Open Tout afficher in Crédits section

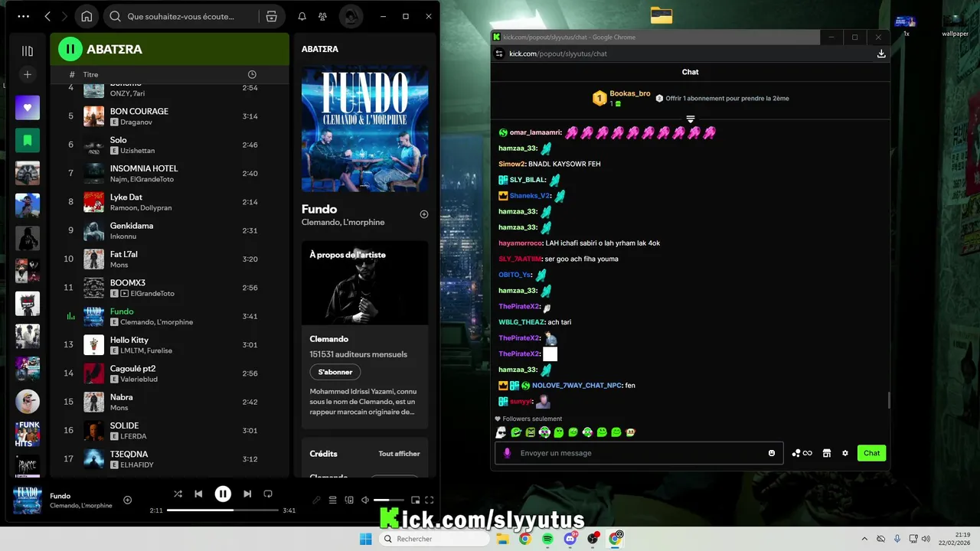point(399,454)
